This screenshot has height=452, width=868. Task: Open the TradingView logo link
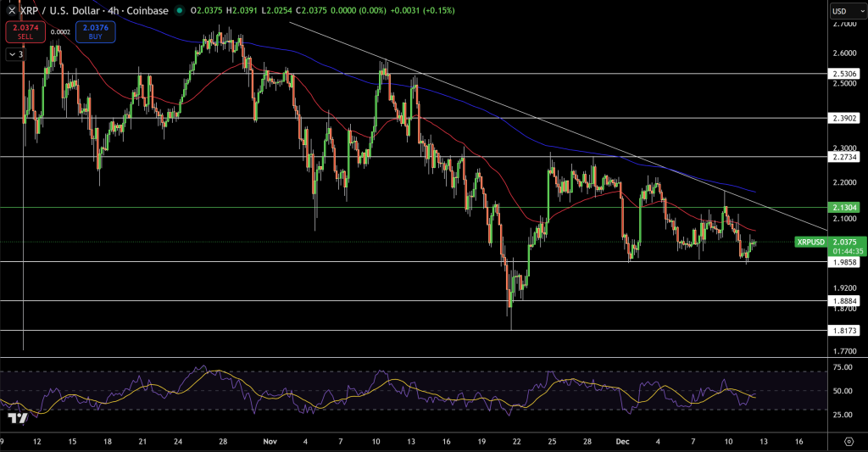coord(15,418)
